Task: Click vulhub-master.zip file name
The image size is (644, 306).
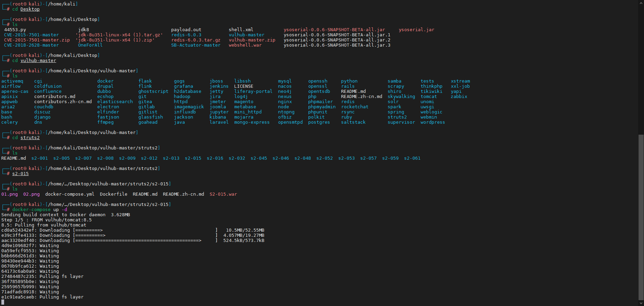Action: point(252,40)
